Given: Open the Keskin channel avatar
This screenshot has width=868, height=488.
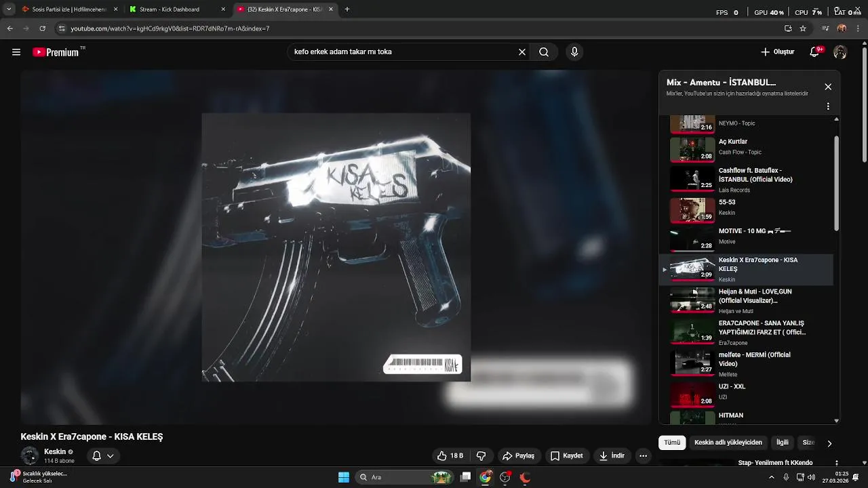Looking at the screenshot, I should coord(30,456).
